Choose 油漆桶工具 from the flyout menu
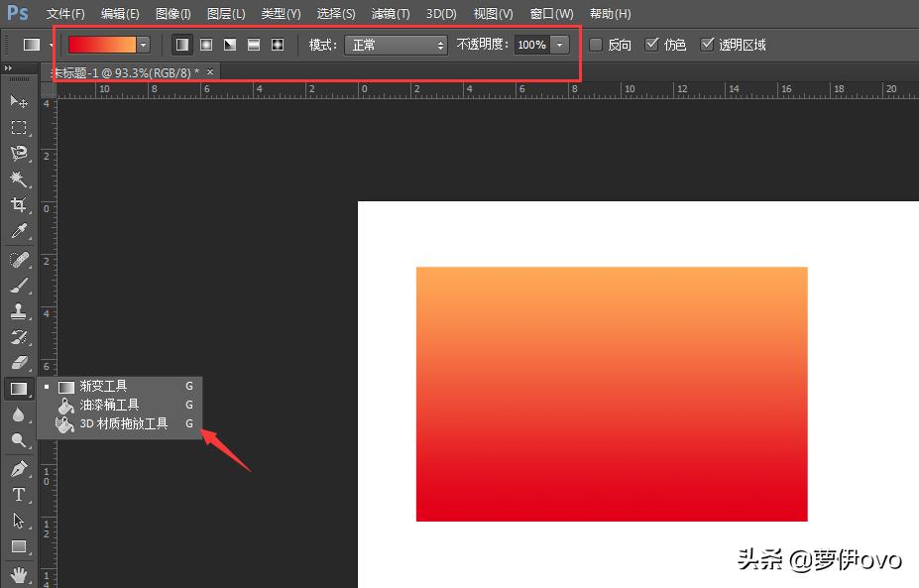 tap(109, 405)
